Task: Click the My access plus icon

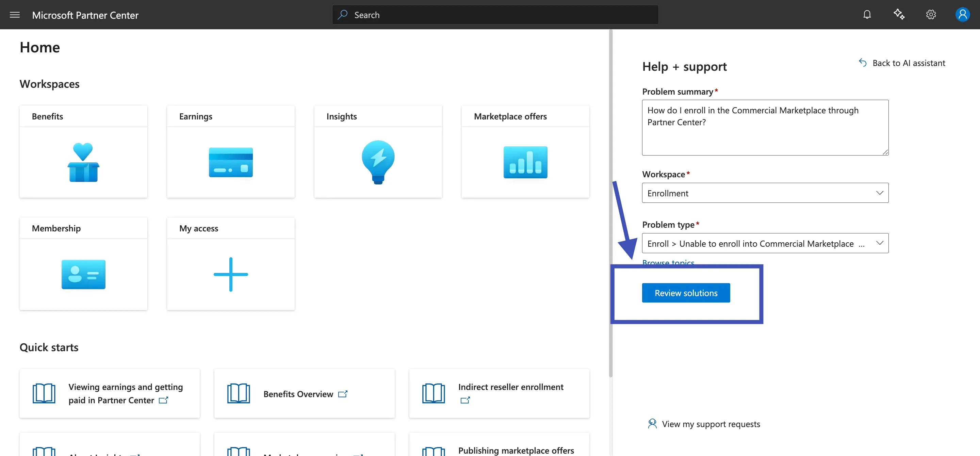Action: coord(231,274)
